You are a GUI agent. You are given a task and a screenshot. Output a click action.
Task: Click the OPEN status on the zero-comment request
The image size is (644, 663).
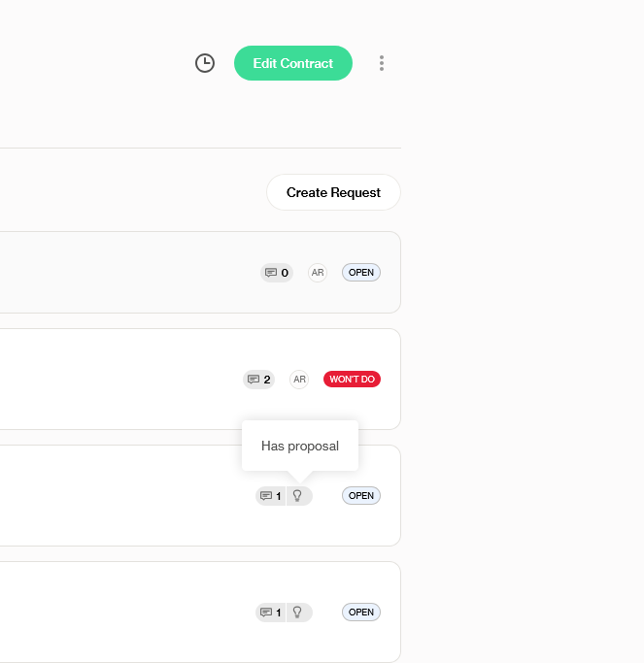pyautogui.click(x=361, y=273)
